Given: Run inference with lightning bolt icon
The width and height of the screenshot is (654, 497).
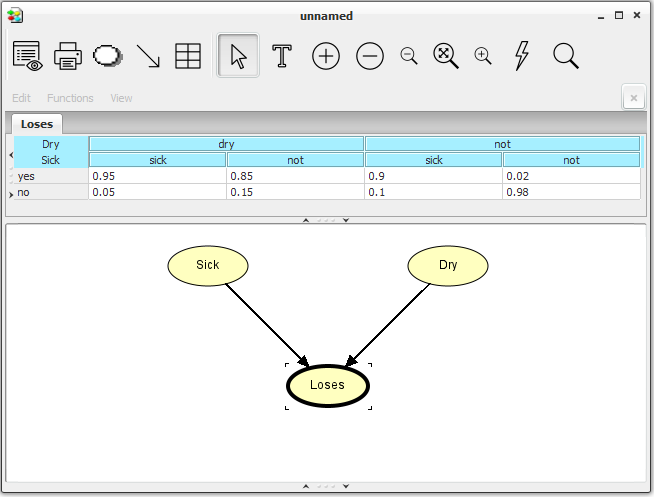Looking at the screenshot, I should (522, 55).
